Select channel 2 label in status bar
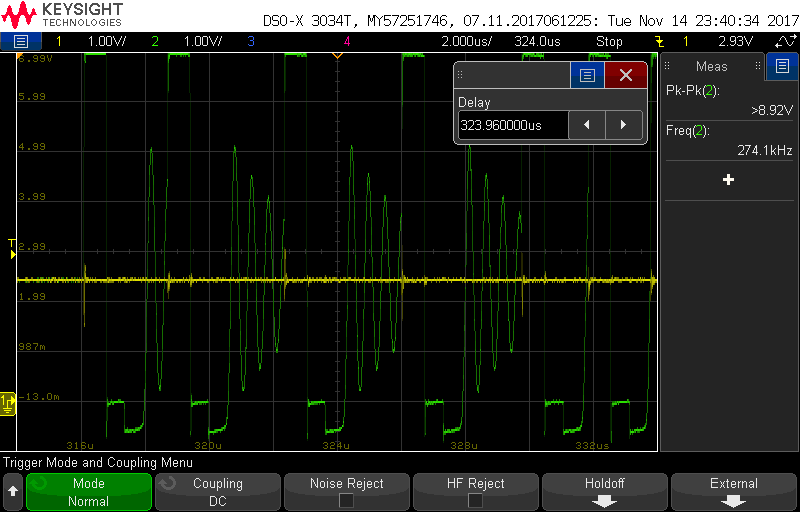Screen dimensions: 800x512 tap(155, 41)
